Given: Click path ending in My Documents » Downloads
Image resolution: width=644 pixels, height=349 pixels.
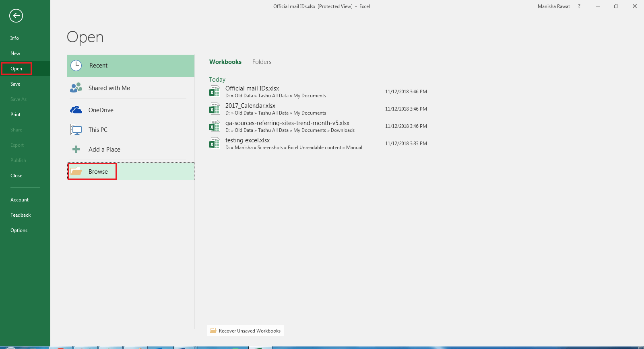Looking at the screenshot, I should pos(290,130).
